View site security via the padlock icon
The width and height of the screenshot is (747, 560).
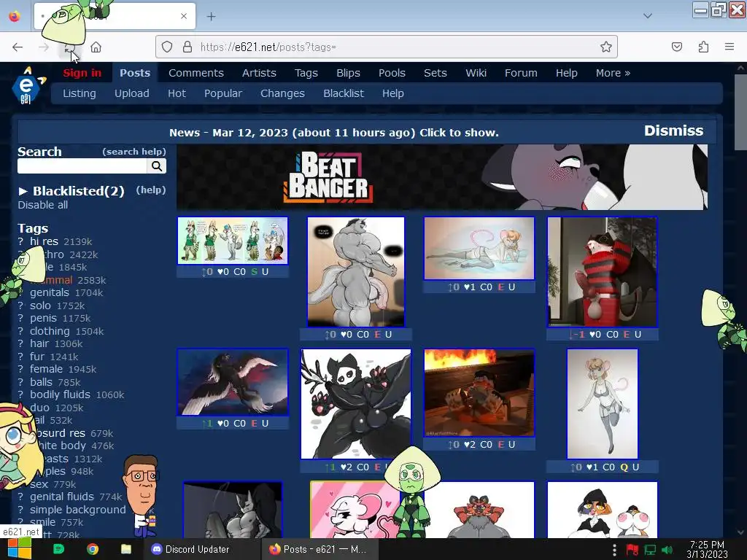point(187,47)
